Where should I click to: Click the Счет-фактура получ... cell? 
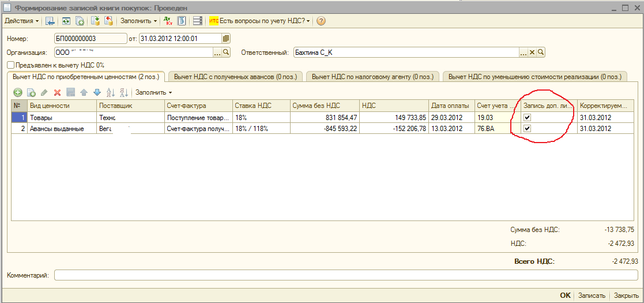[x=199, y=128]
